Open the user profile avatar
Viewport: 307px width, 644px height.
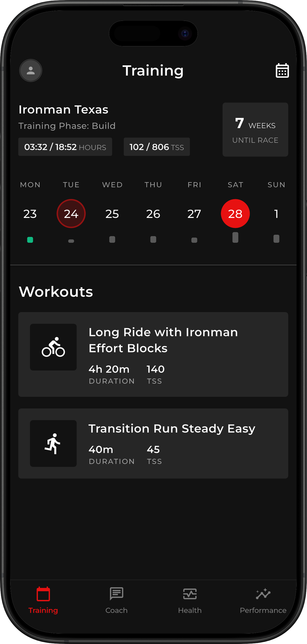(x=30, y=71)
